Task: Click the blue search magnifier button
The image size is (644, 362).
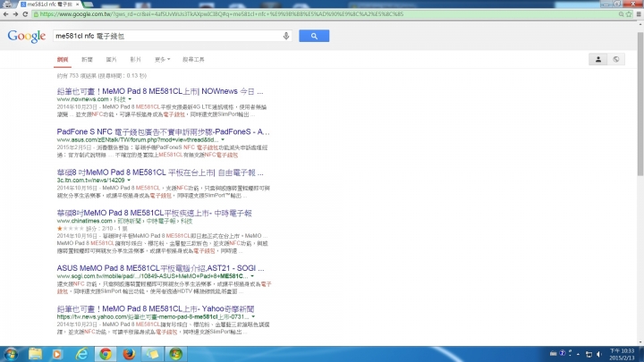Action: pos(314,36)
